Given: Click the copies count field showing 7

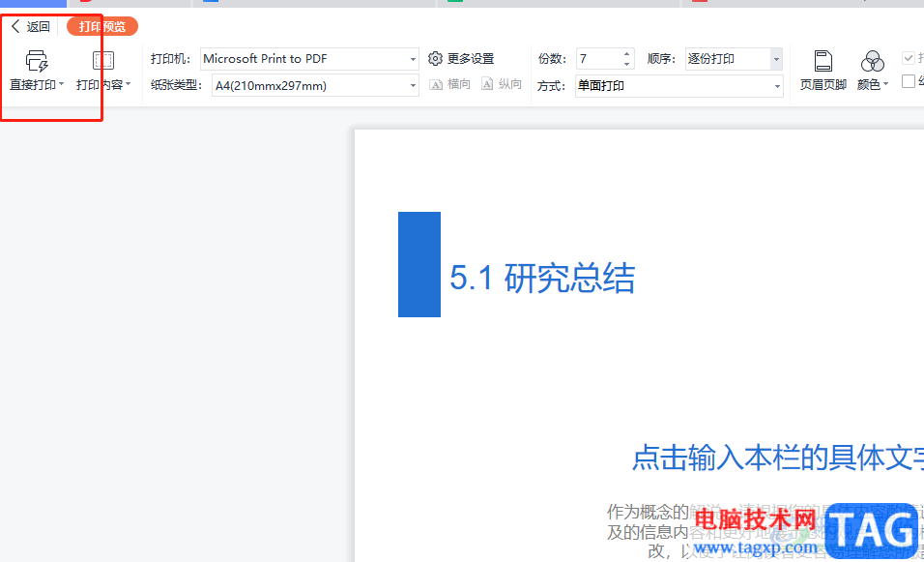Looking at the screenshot, I should point(598,59).
